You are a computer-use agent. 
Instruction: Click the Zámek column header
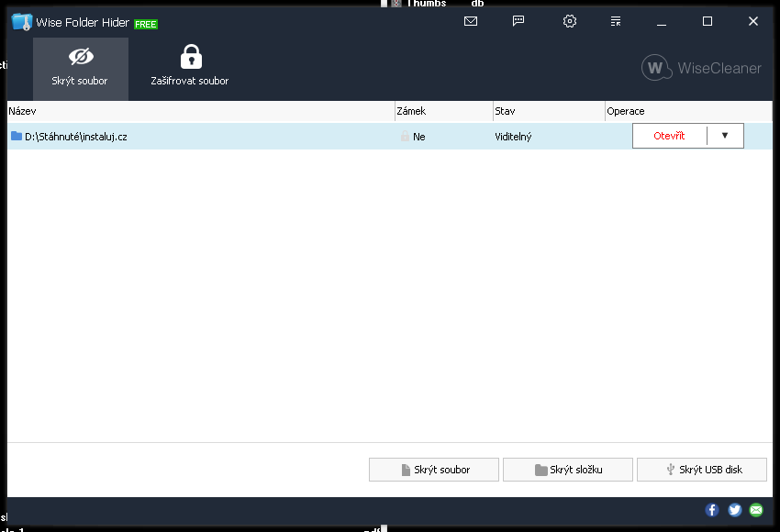[x=444, y=111]
